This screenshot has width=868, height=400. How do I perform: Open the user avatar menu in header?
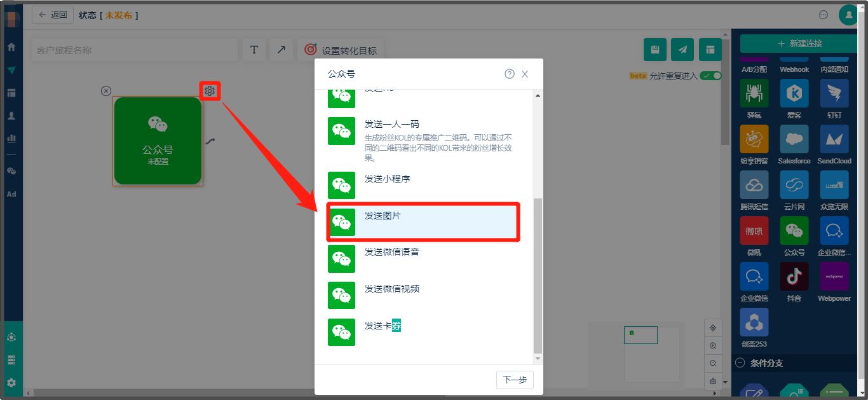pyautogui.click(x=849, y=15)
